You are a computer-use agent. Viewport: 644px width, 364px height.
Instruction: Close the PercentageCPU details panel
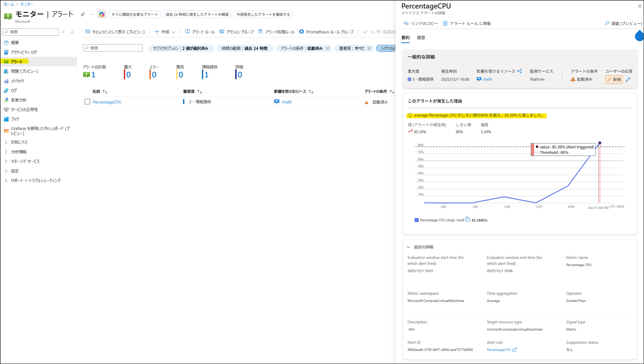(640, 6)
